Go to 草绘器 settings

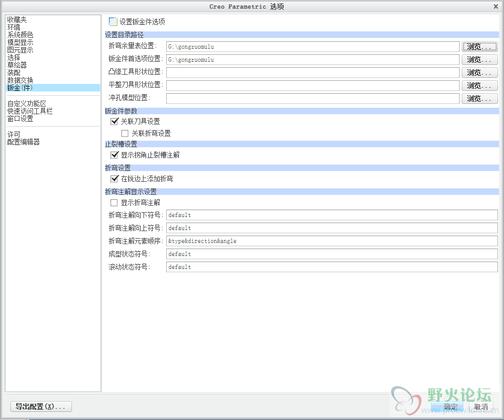point(17,65)
